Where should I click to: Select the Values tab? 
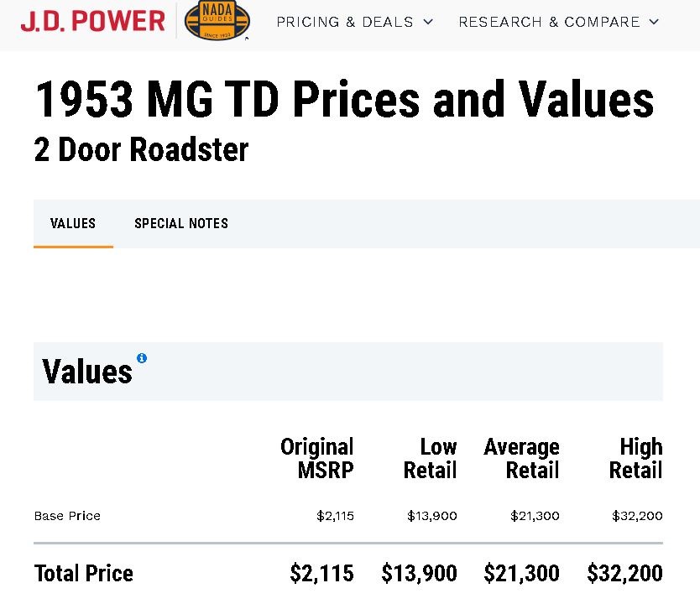(73, 223)
